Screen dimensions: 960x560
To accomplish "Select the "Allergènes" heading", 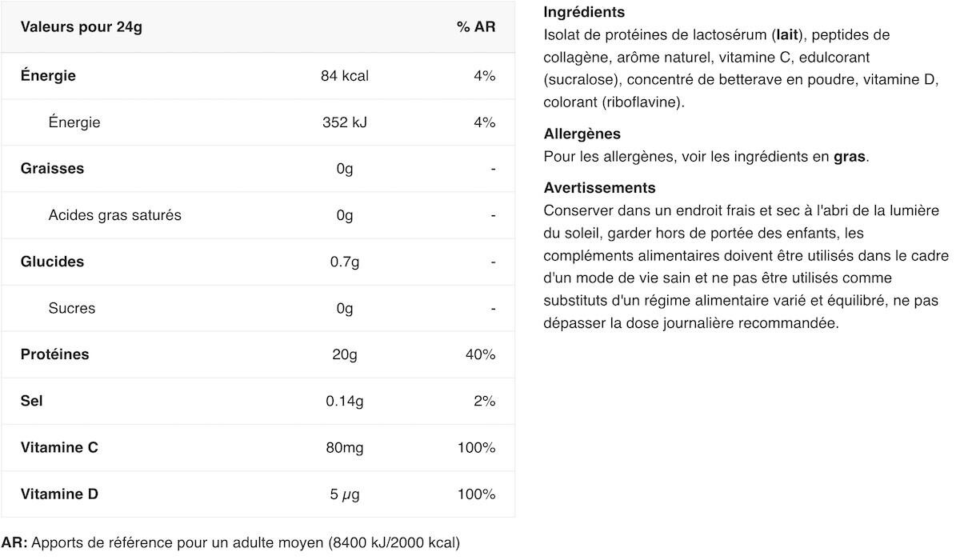I will coord(582,134).
